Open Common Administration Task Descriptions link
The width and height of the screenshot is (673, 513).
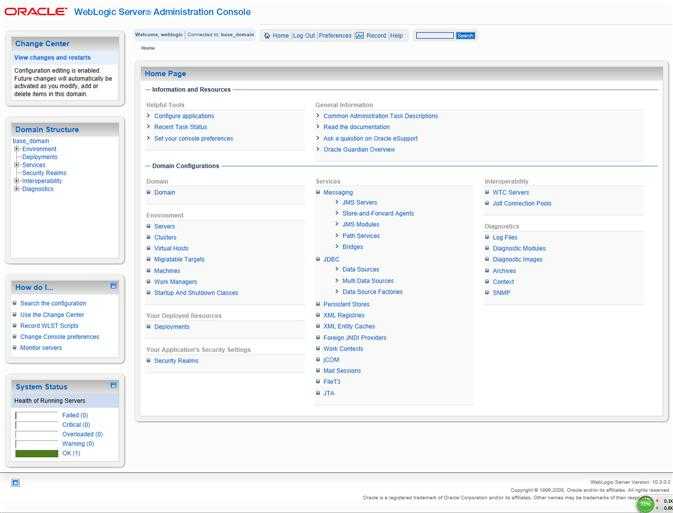click(x=381, y=116)
